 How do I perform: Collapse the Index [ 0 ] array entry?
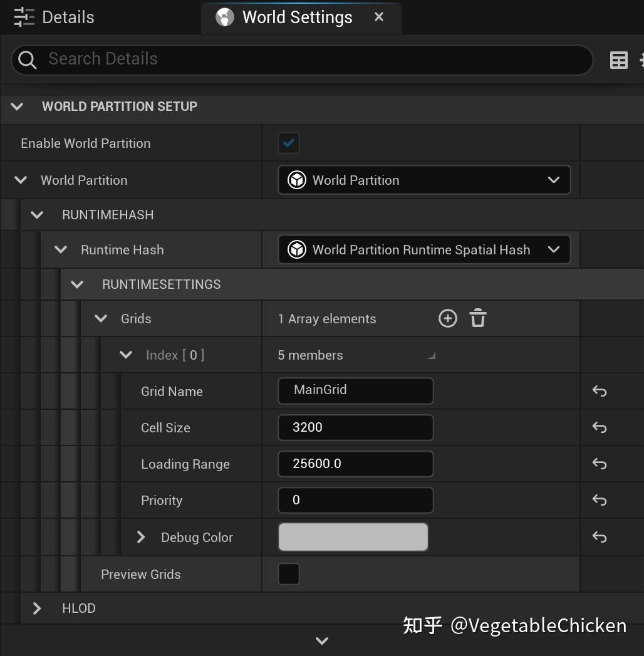(x=125, y=355)
